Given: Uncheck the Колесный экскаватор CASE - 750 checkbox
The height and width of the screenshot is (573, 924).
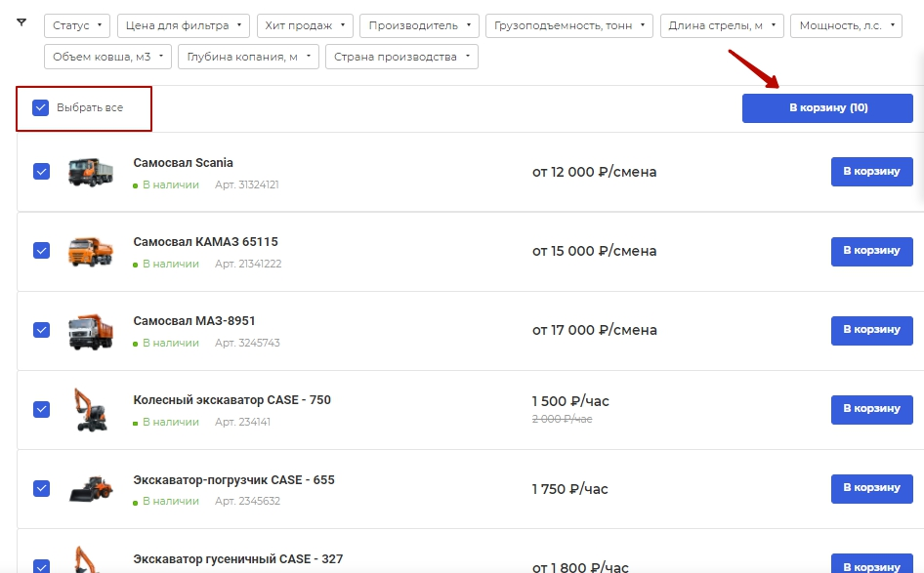Looking at the screenshot, I should pos(41,409).
